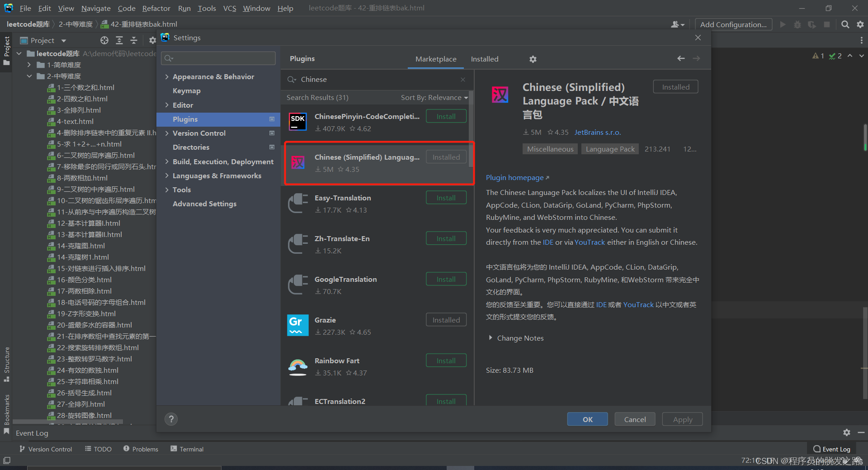Collapse the 2-中等难度 folder
The height and width of the screenshot is (470, 868).
tap(29, 76)
